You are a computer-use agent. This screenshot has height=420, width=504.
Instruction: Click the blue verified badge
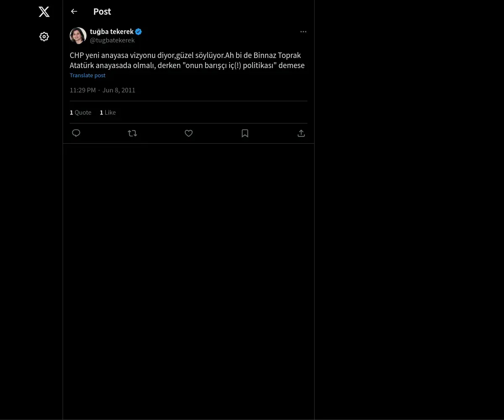click(139, 31)
